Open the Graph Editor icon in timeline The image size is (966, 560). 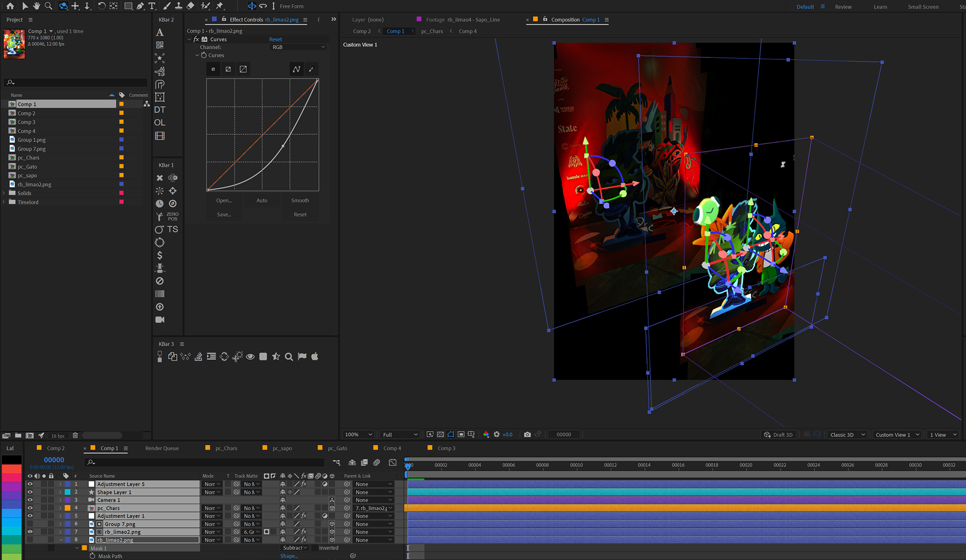(393, 462)
